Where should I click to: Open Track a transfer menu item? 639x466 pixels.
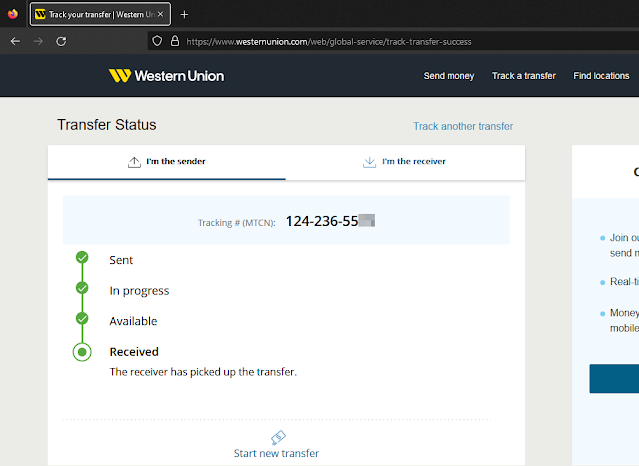pyautogui.click(x=524, y=76)
